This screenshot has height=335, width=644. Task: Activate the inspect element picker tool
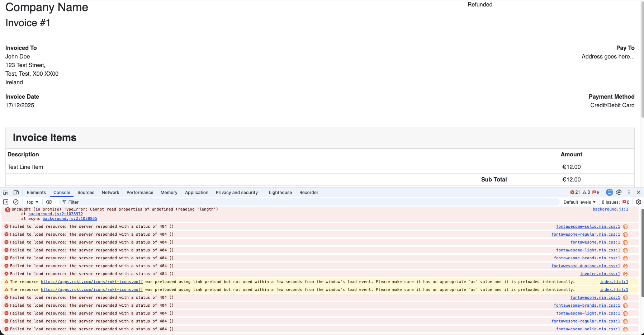click(6, 193)
